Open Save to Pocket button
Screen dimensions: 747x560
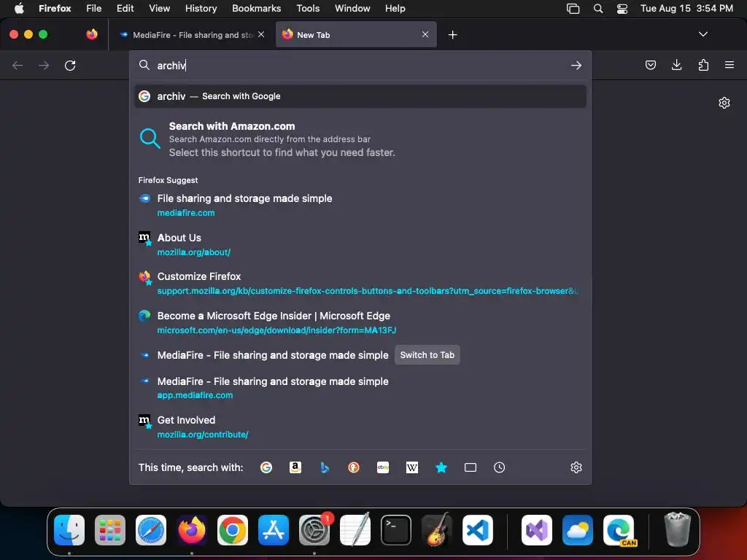pyautogui.click(x=650, y=65)
